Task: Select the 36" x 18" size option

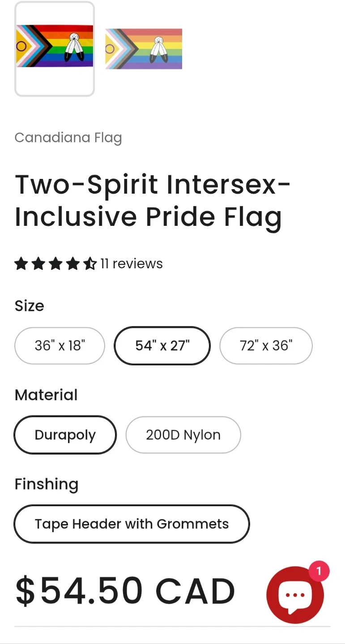Action: 60,346
